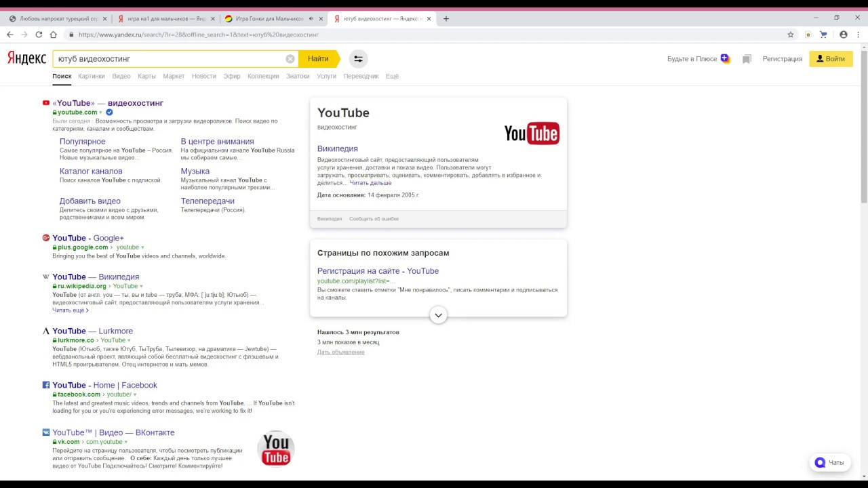Expand 'Читать дальше' in the info card
The height and width of the screenshot is (488, 868).
(x=370, y=183)
